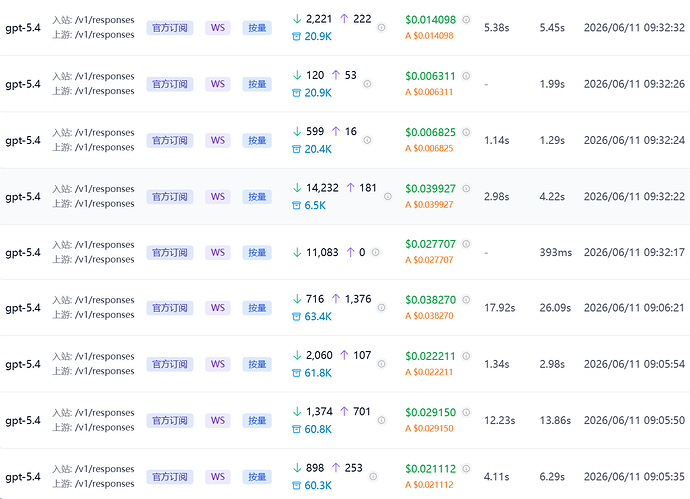Click cache icon next to 60.8K
Viewport: 690px width, 499px height.
coord(297,429)
